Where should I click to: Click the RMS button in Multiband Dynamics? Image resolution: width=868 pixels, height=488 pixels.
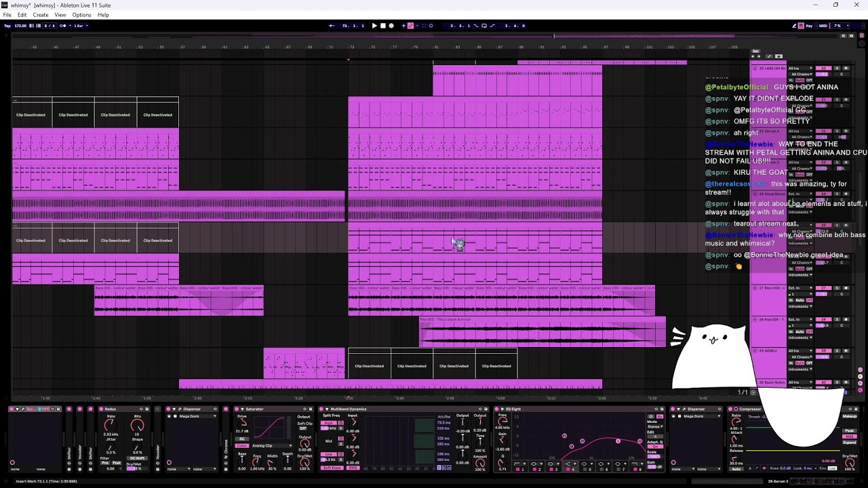point(353,468)
